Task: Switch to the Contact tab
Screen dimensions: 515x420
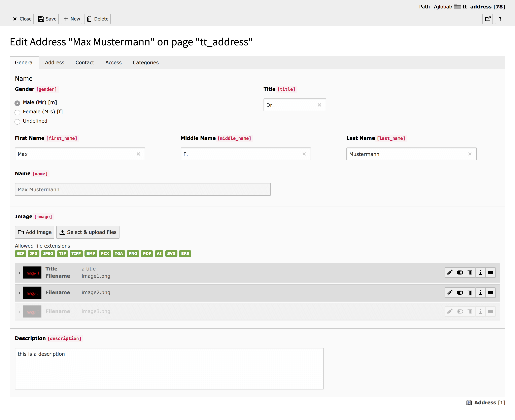Action: [84, 63]
